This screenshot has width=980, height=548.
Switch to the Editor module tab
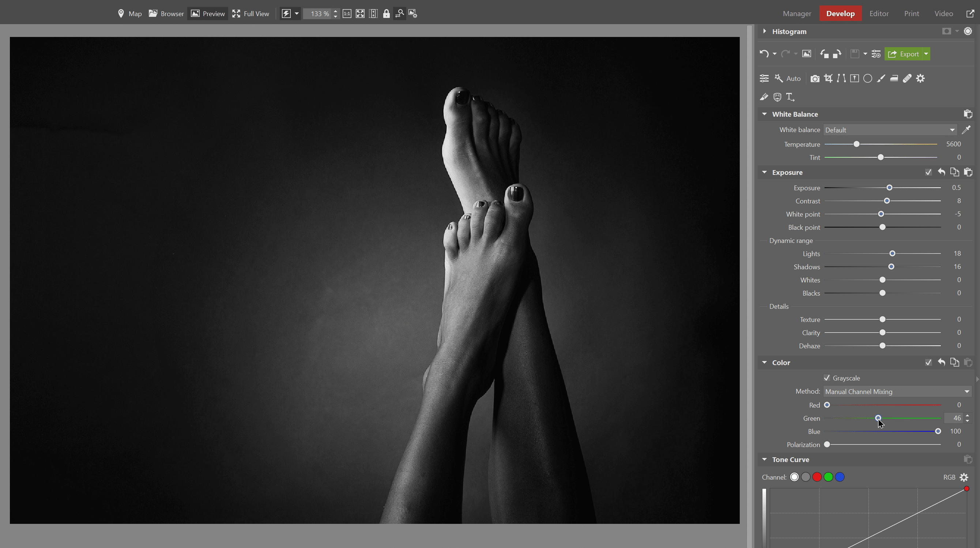click(x=879, y=14)
